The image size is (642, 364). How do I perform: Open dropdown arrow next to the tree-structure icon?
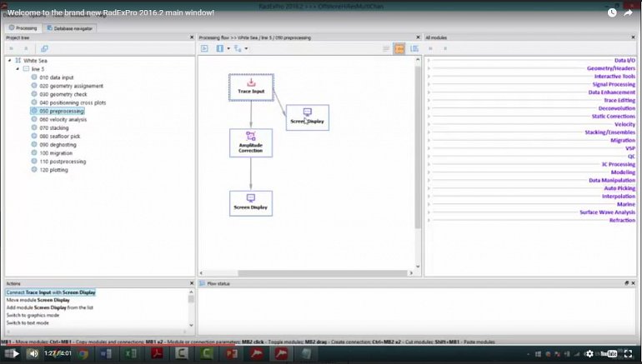(x=246, y=48)
